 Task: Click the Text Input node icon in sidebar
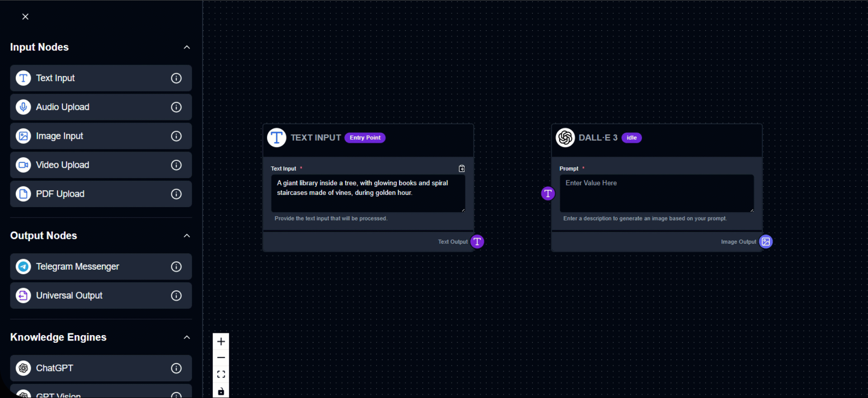24,78
